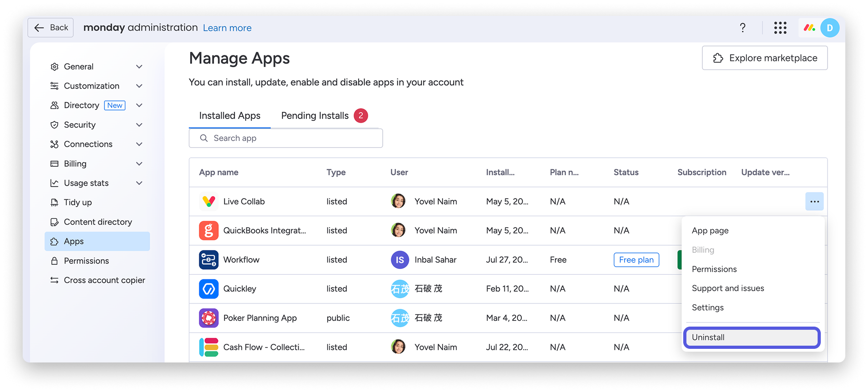Open the Learn more link
This screenshot has height=392, width=868.
click(x=227, y=28)
